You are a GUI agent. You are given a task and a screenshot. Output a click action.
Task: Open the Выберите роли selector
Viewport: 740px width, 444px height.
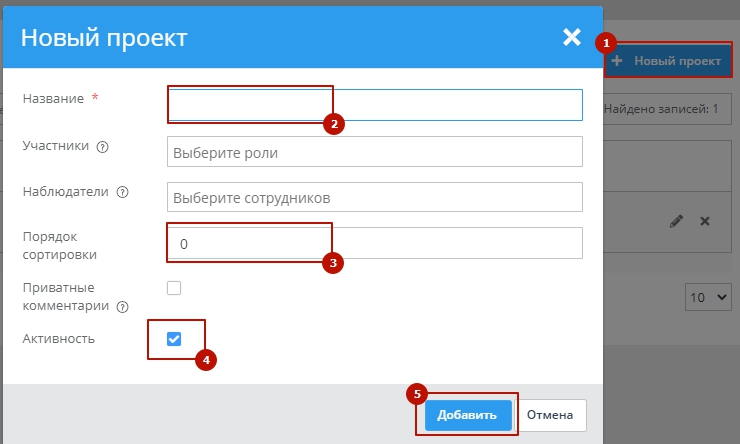(375, 152)
